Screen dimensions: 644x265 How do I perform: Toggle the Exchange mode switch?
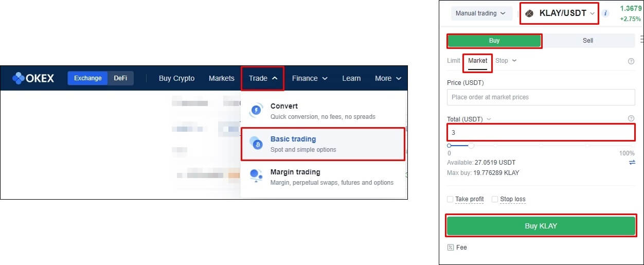click(x=88, y=78)
